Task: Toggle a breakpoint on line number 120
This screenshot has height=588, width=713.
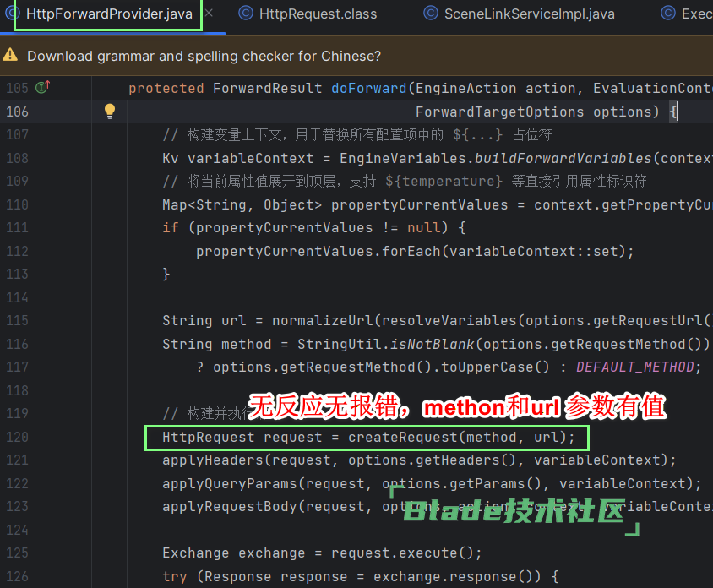Action: pos(17,437)
